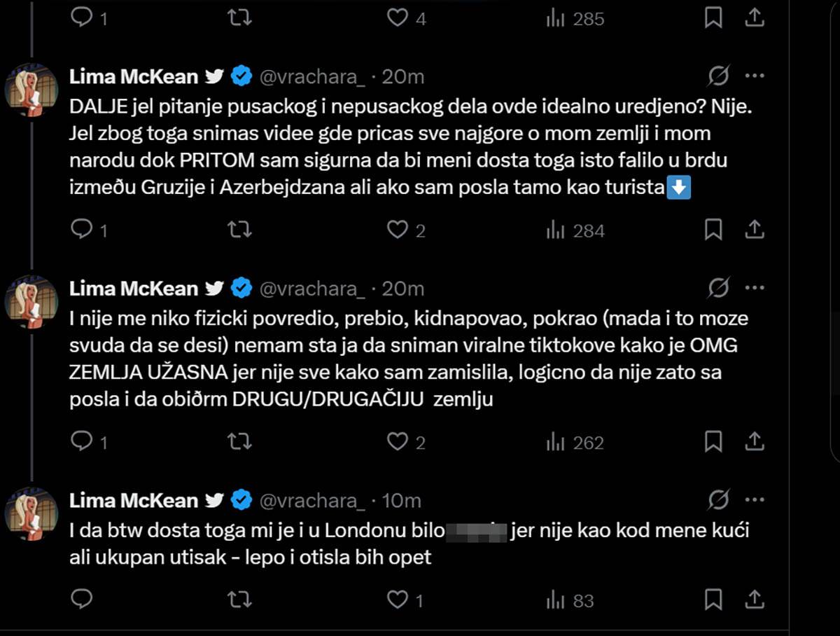This screenshot has width=840, height=636.
Task: Retweet the tweet about viral tiktoks
Action: [x=239, y=442]
